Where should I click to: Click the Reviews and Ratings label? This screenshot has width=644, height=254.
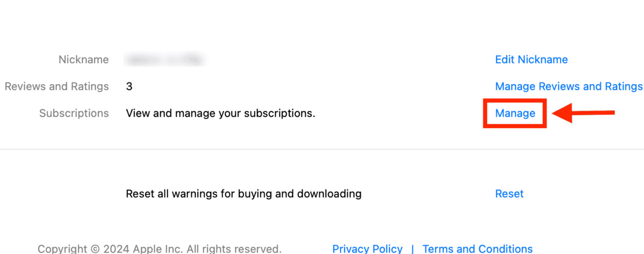pyautogui.click(x=56, y=87)
